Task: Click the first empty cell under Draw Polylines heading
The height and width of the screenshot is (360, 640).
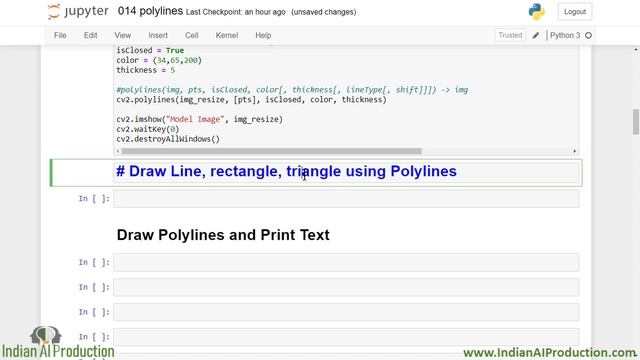Action: tap(346, 262)
